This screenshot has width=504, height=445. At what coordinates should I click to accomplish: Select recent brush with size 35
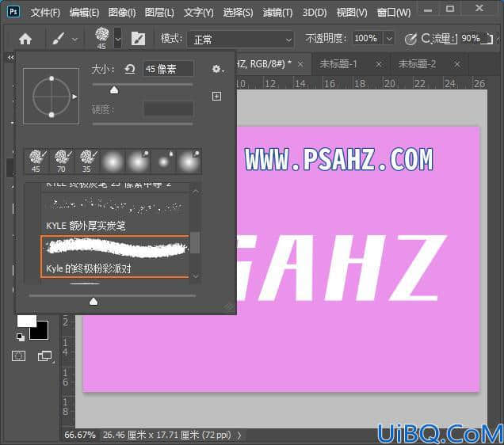tap(87, 162)
